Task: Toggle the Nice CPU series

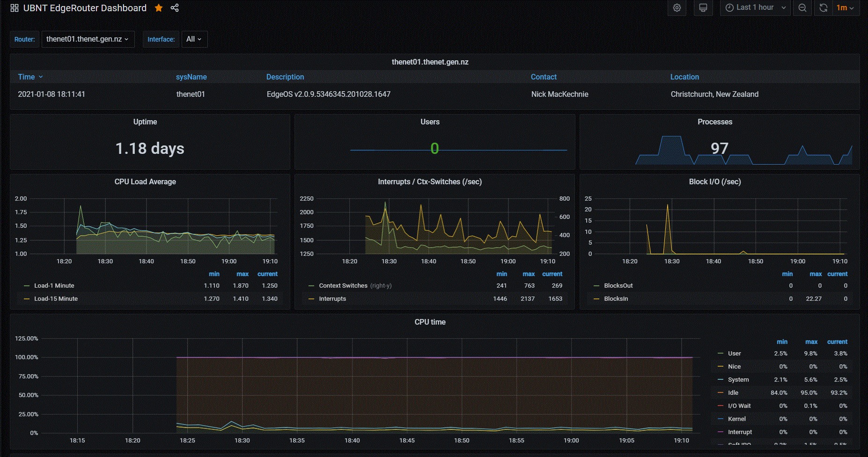Action: pos(734,367)
